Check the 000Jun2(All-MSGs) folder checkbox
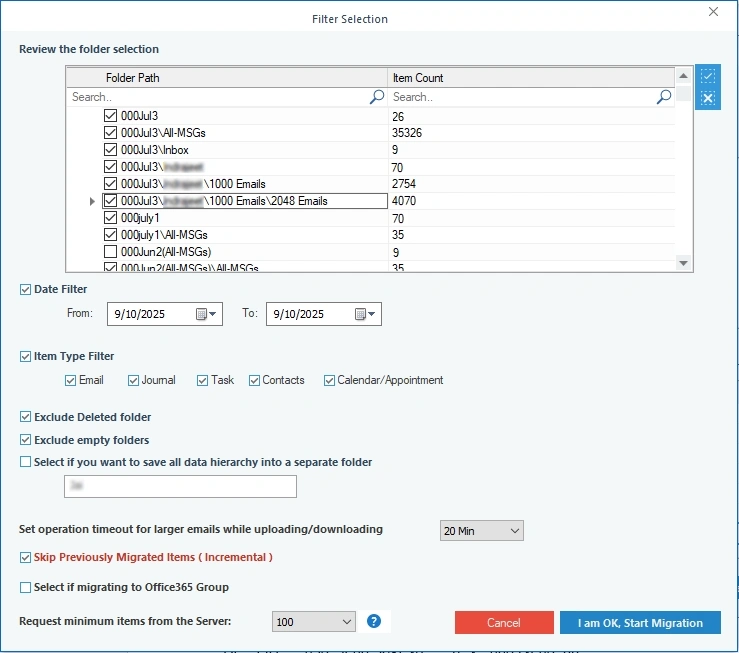Screen dimensions: 739x653 [110, 252]
